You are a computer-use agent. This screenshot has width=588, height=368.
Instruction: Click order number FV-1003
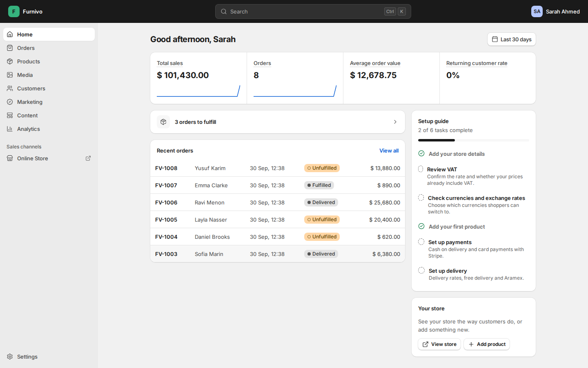pyautogui.click(x=166, y=254)
